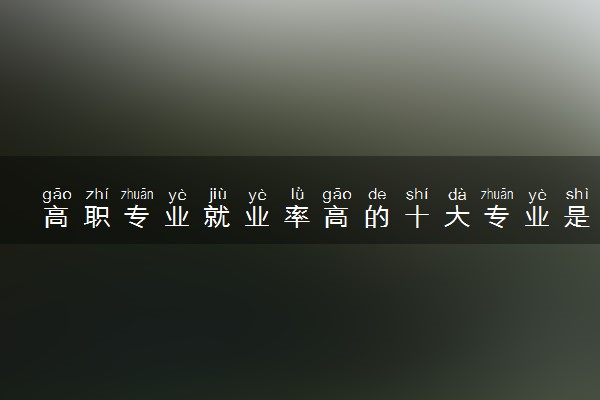The height and width of the screenshot is (400, 600).
Task: Click the character 十
Action: tap(417, 217)
